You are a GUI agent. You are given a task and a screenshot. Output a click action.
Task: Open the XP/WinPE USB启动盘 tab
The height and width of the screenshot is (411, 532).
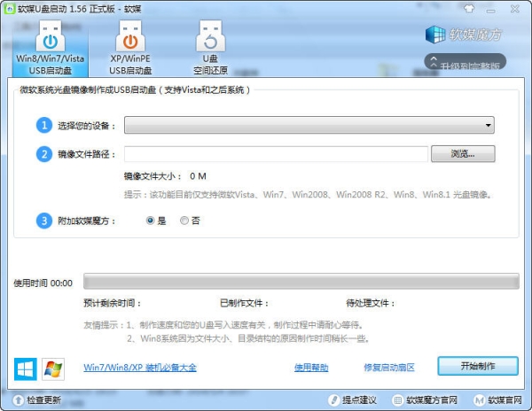click(x=130, y=48)
